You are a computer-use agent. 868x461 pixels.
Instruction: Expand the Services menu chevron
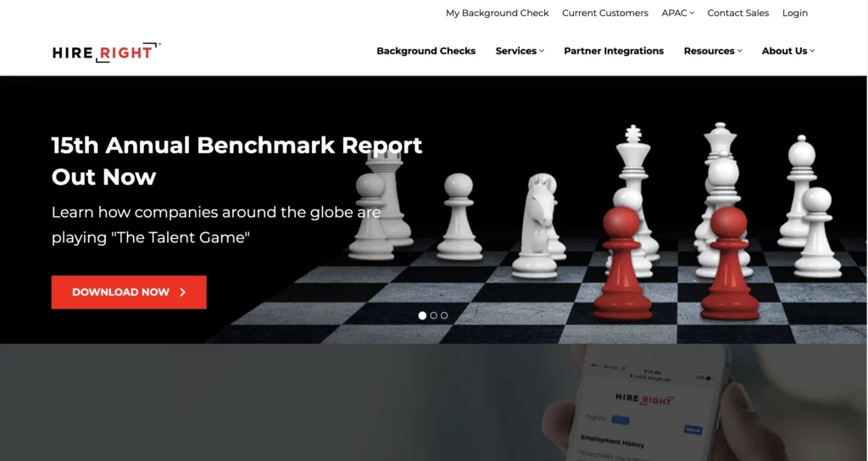tap(542, 51)
